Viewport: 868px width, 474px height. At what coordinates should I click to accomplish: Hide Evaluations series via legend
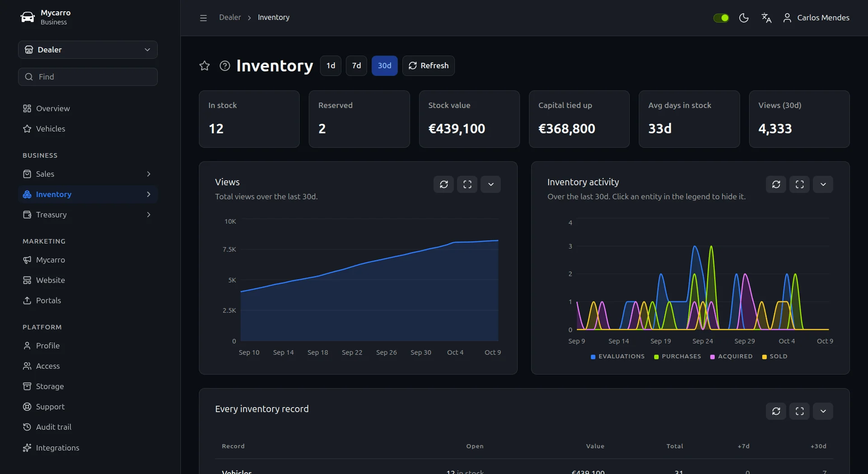[x=617, y=357]
